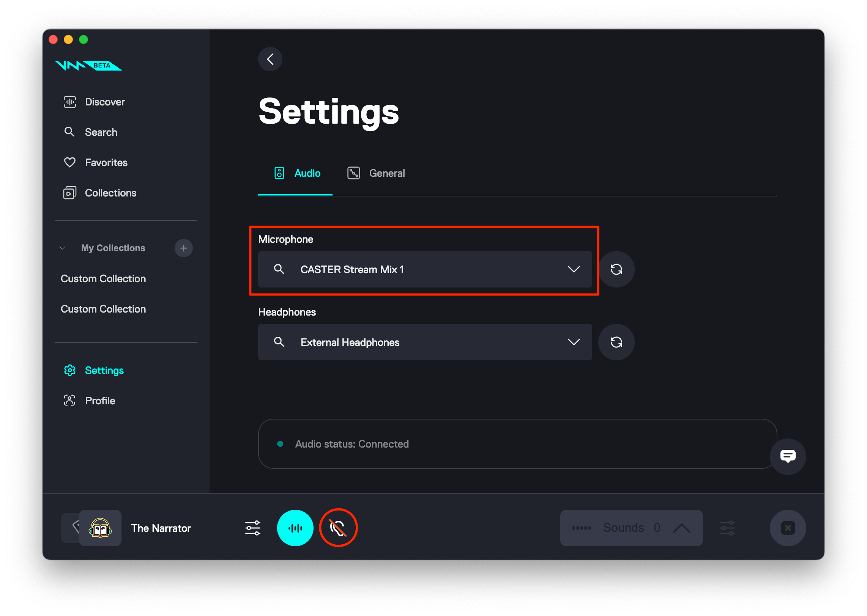Viewport: 867px width, 616px height.
Task: Create a new collection with the plus button
Action: (184, 248)
